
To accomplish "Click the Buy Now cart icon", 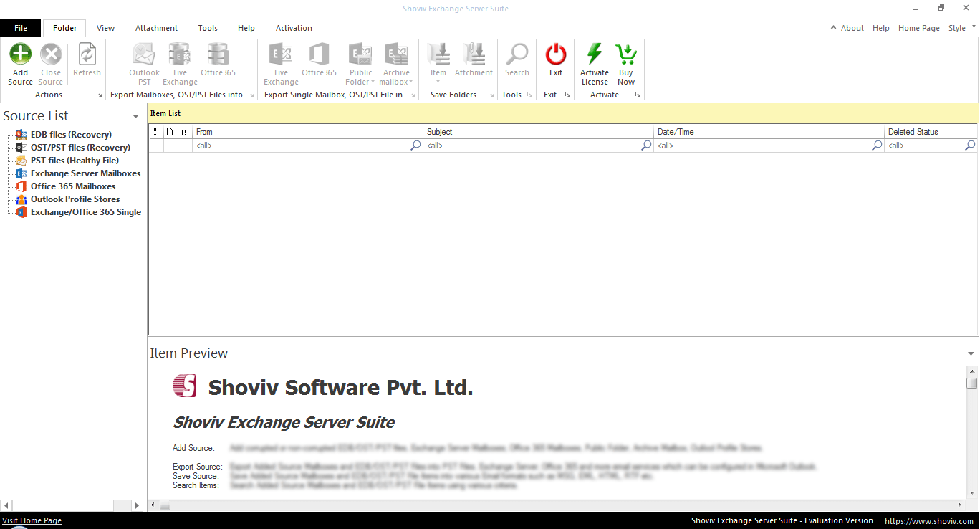I will click(626, 55).
